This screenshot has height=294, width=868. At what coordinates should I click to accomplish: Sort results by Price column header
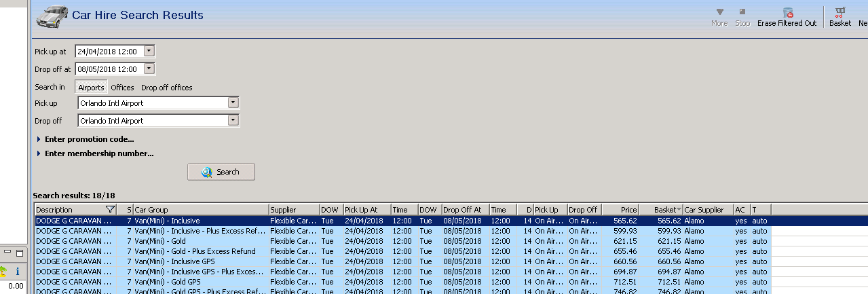point(620,210)
